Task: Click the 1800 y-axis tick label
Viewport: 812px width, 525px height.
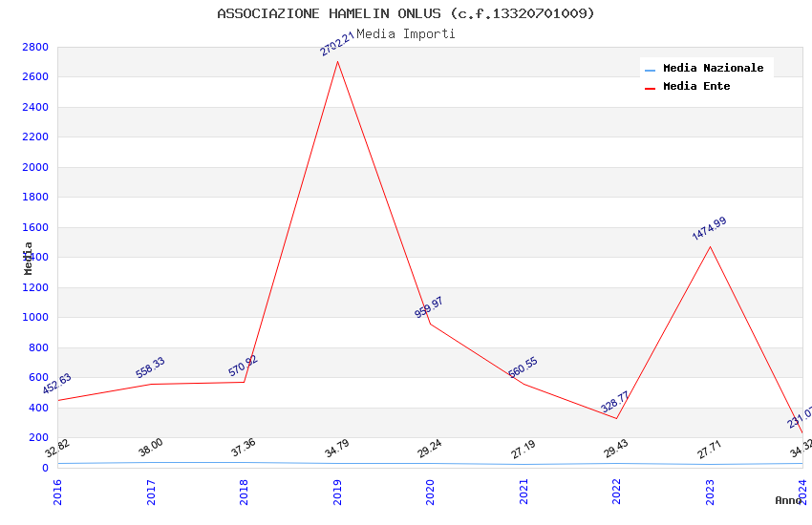Action: [x=35, y=197]
